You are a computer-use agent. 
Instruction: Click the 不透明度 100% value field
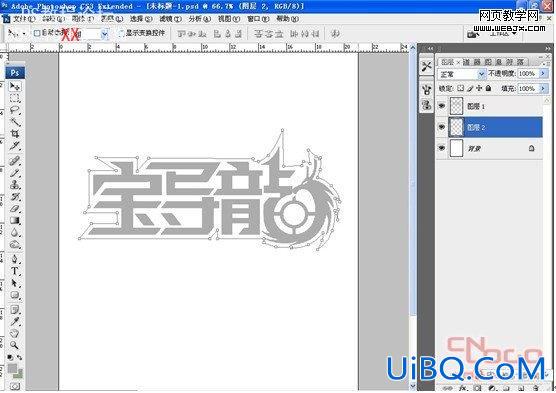(528, 73)
